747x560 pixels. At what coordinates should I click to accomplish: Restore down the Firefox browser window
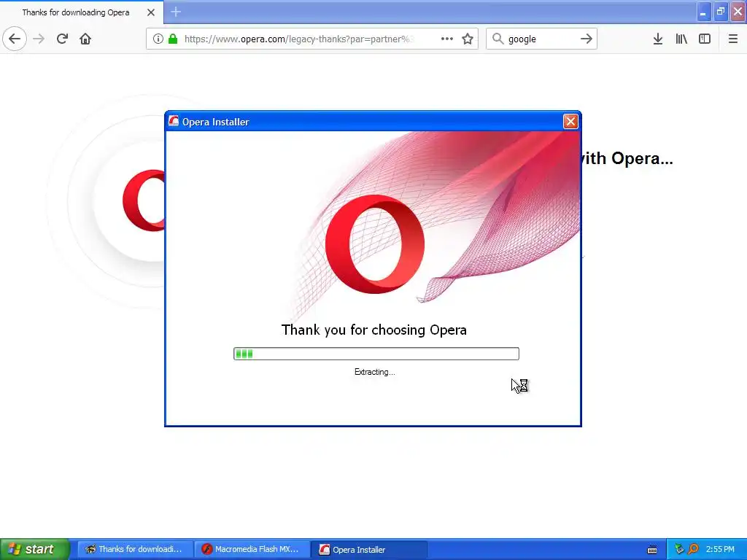721,12
